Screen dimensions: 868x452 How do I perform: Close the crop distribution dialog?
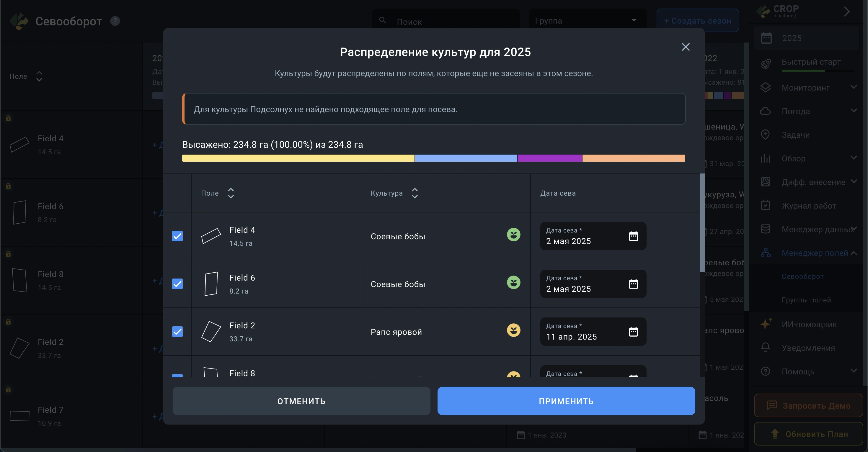click(x=685, y=47)
